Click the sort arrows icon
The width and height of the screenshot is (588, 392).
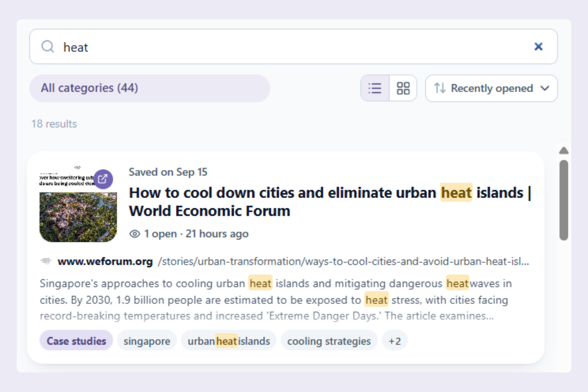(x=440, y=88)
